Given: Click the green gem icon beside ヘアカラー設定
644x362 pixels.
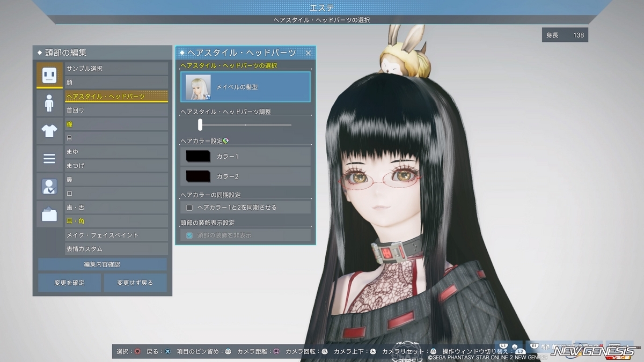Looking at the screenshot, I should pyautogui.click(x=226, y=141).
